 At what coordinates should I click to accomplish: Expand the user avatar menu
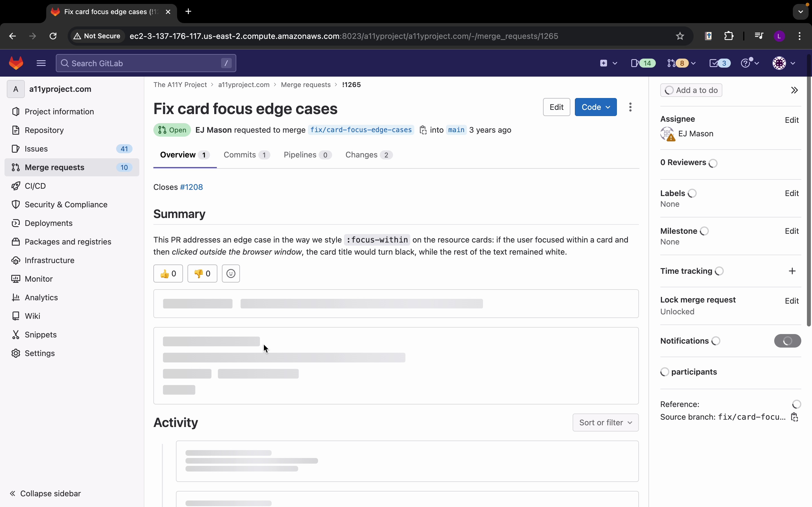point(784,63)
